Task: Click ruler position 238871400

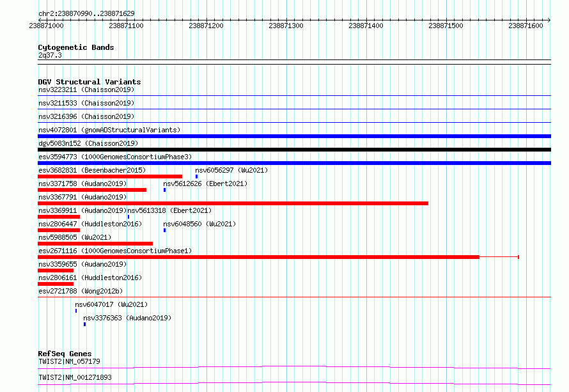Action: tap(366, 26)
